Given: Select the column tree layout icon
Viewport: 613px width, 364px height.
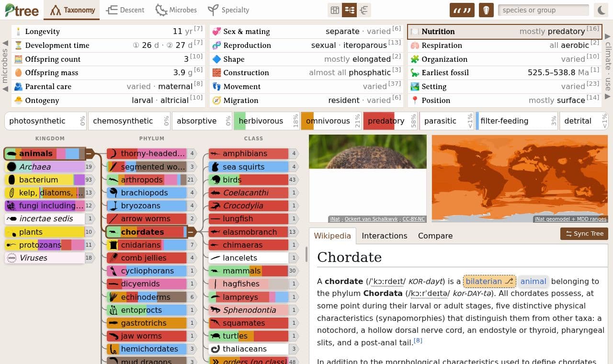Looking at the screenshot, I should [x=349, y=10].
